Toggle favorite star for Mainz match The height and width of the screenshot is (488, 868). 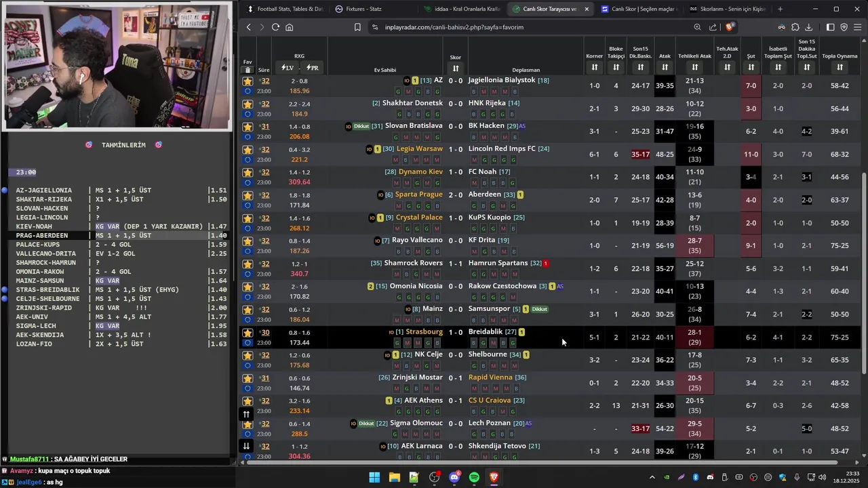tap(248, 310)
